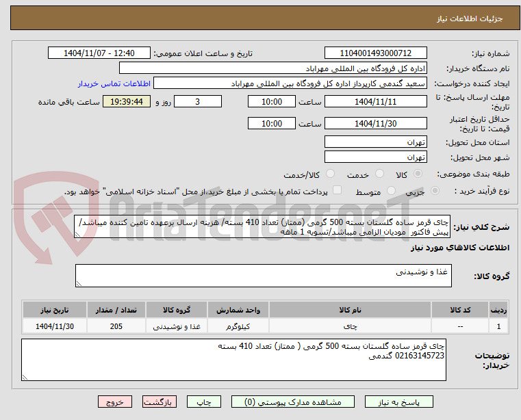Click resize handle of شرح کلی نیاز box
Image resolution: width=521 pixels, height=420 pixels.
click(77, 235)
